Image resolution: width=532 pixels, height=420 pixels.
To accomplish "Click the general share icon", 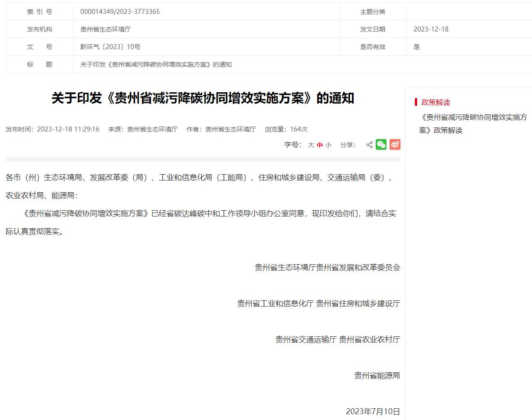I will click(369, 145).
